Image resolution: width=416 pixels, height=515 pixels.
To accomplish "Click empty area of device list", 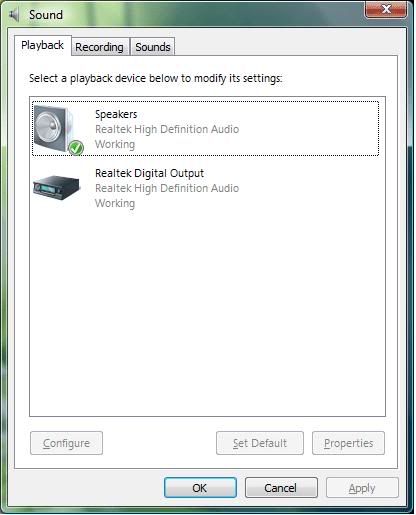I will [207, 313].
